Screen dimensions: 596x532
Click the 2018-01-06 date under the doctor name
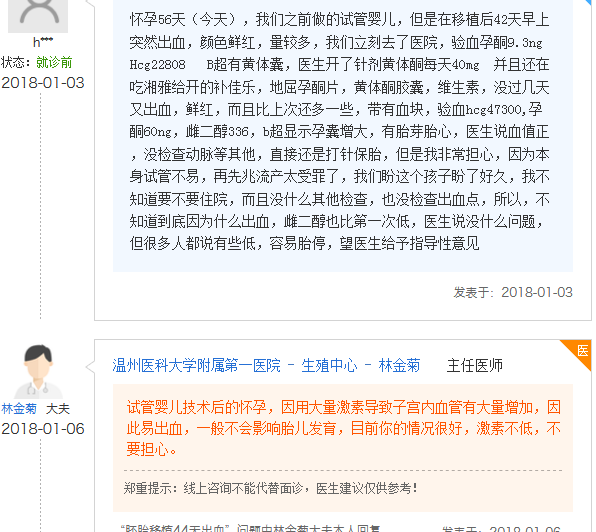coord(43,429)
